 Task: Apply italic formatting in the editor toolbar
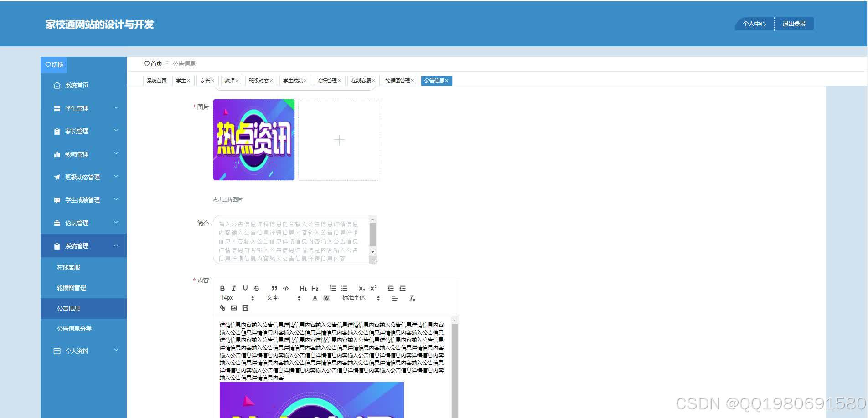pyautogui.click(x=234, y=288)
